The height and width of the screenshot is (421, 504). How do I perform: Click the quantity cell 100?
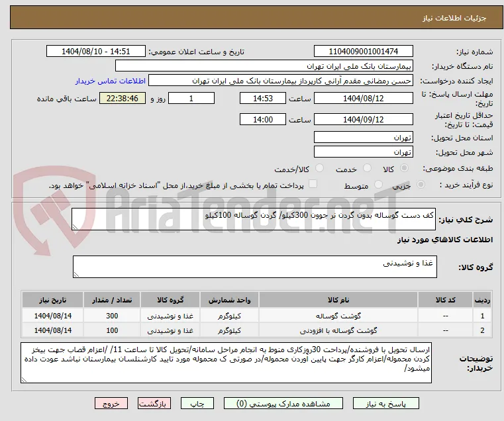(112, 330)
